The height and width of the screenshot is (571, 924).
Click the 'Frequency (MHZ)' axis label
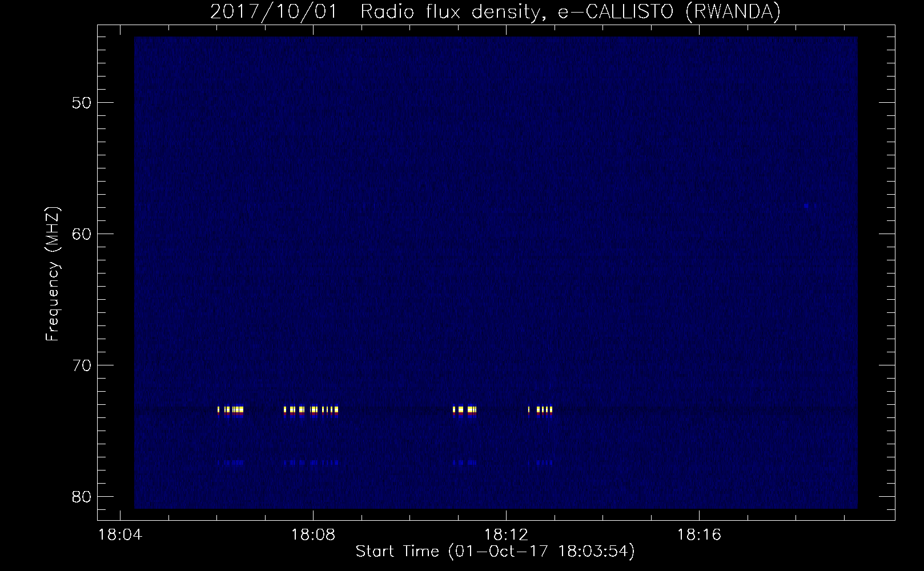(x=53, y=274)
